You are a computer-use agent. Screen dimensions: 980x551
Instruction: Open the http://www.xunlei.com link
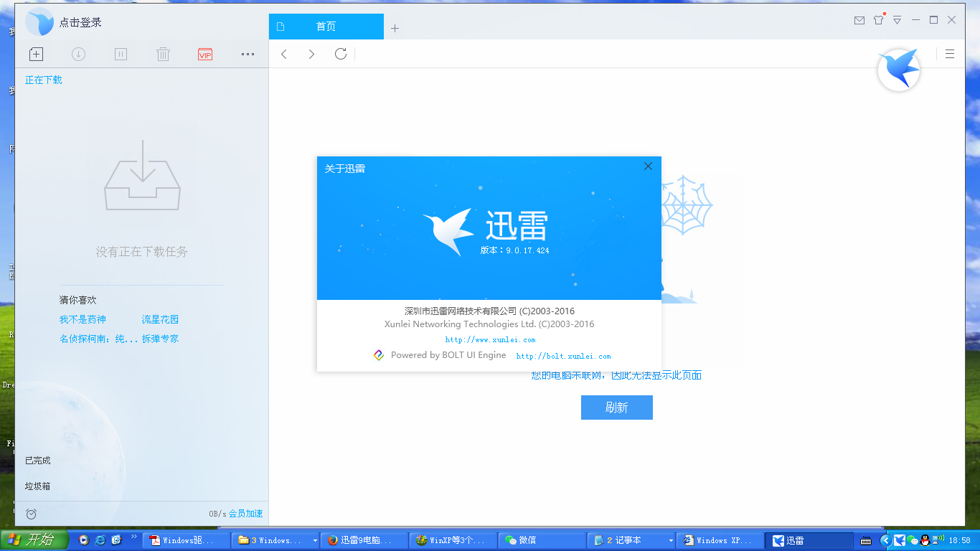tap(490, 340)
